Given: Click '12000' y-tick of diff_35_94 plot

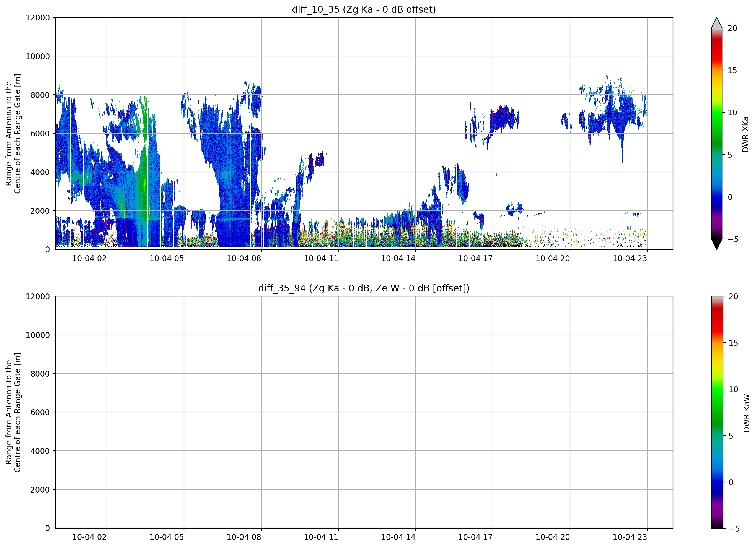Looking at the screenshot, I should coord(38,296).
